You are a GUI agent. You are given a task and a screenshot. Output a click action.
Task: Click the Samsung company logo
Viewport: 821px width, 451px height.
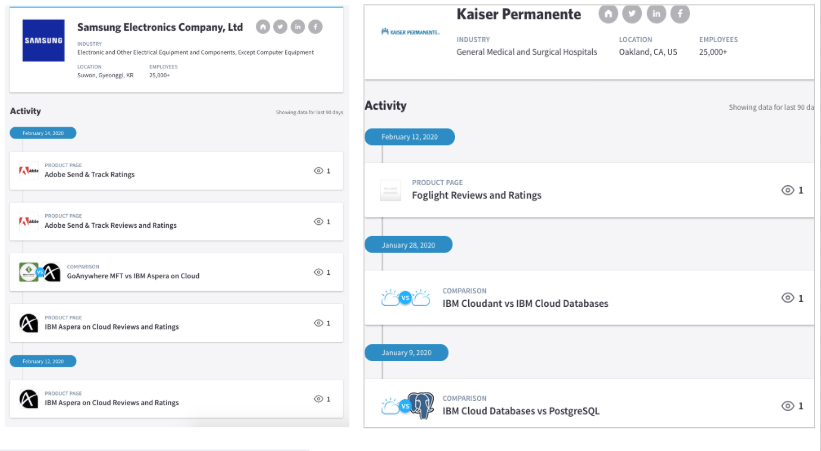click(43, 40)
